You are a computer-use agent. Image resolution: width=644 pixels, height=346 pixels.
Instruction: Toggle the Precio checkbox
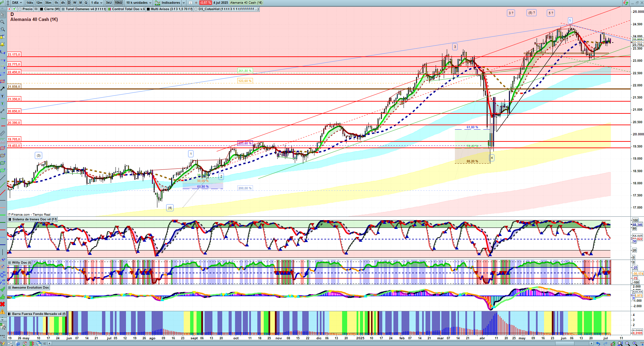[x=20, y=9]
